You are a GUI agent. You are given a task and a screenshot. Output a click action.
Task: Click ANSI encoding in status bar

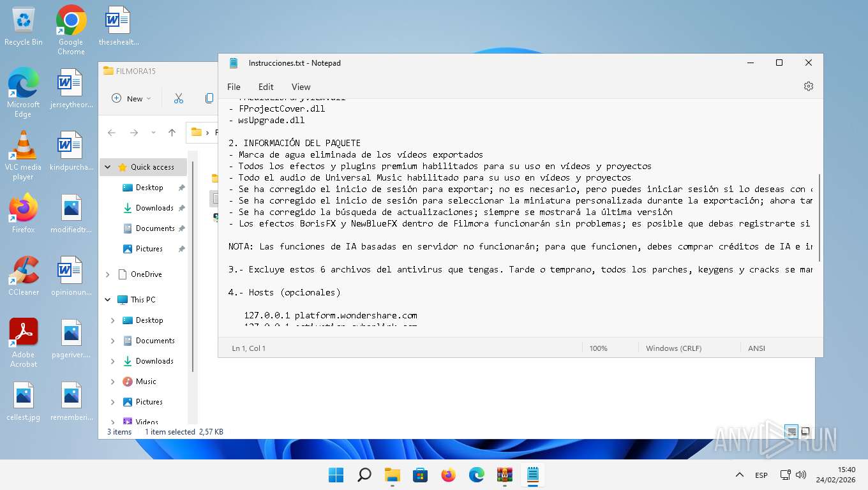756,348
